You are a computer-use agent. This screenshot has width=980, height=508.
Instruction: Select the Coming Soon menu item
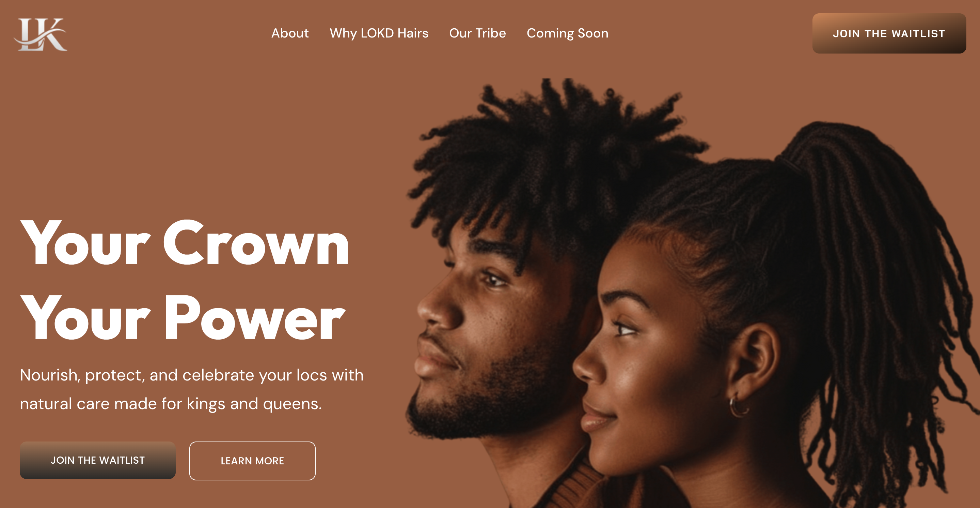567,33
